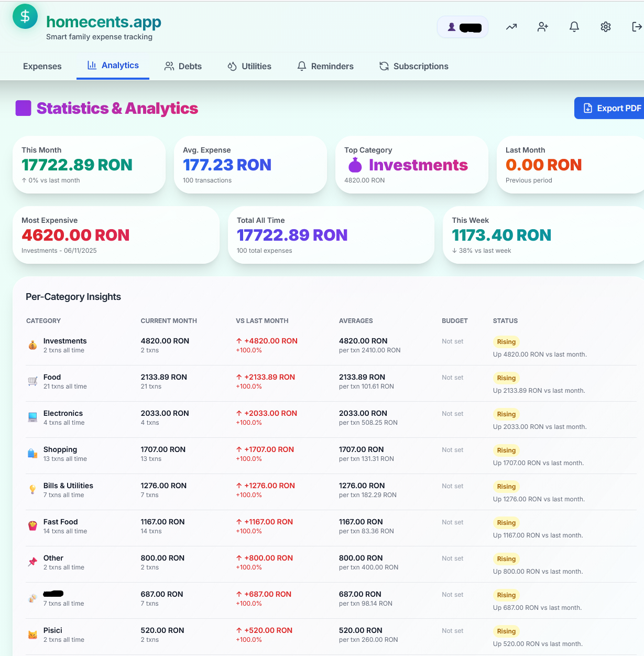Switch to the Reminders tab
The image size is (644, 656).
[325, 66]
